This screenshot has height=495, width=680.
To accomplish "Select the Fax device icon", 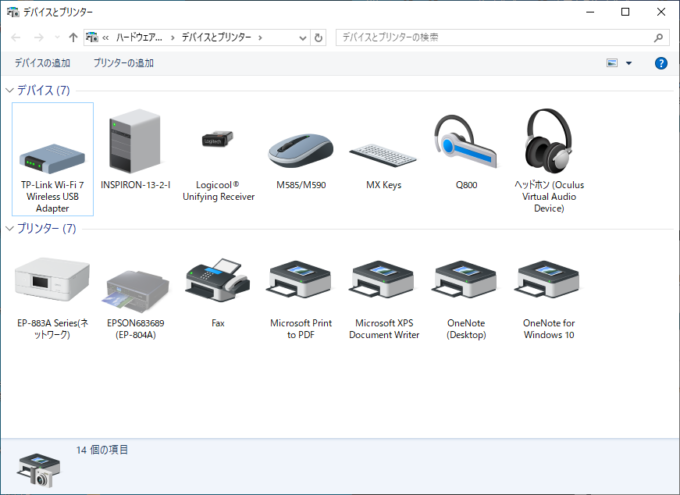I will click(x=218, y=280).
